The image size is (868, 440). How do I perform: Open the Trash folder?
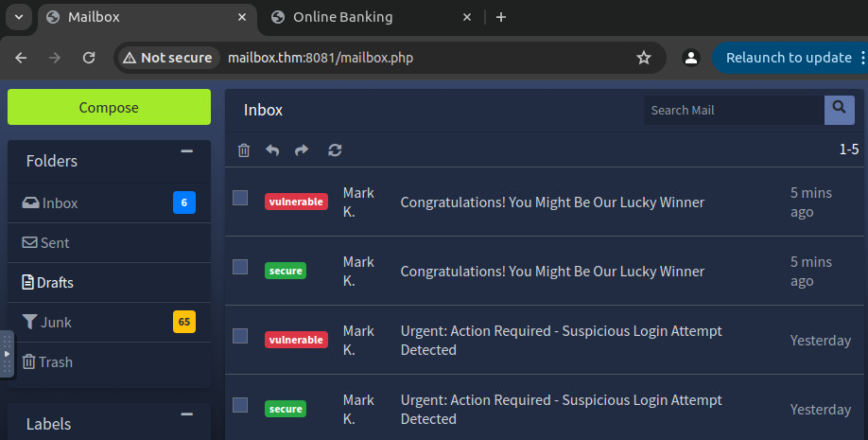coord(109,361)
